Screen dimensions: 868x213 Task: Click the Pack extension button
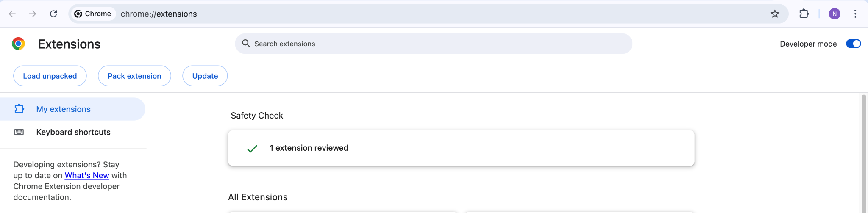point(134,76)
